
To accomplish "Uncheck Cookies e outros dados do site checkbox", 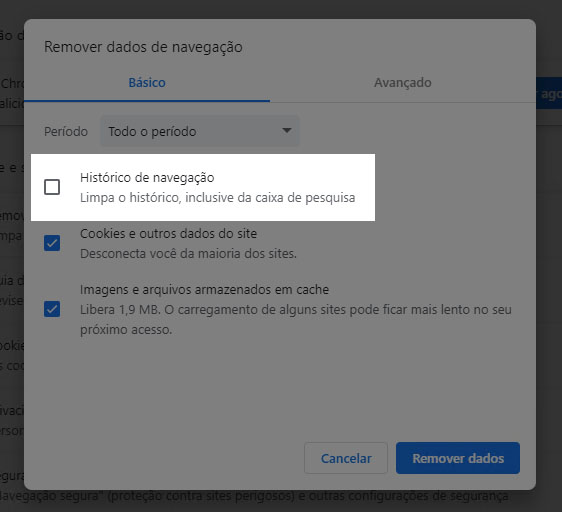I will pos(52,243).
